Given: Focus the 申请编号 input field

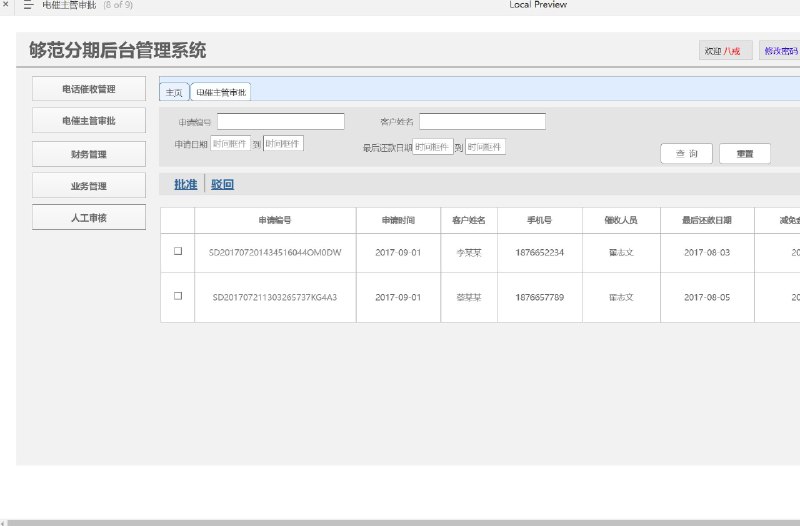Looking at the screenshot, I should [x=281, y=121].
